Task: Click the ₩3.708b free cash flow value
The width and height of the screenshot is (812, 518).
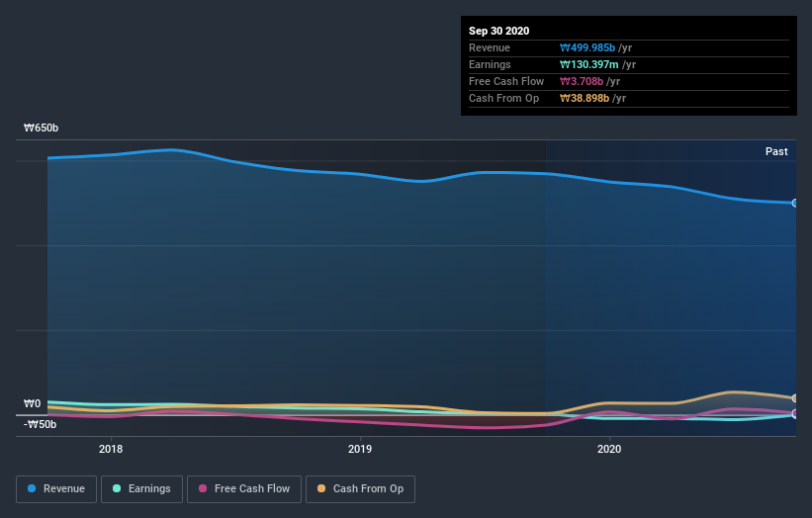Action: pyautogui.click(x=581, y=81)
